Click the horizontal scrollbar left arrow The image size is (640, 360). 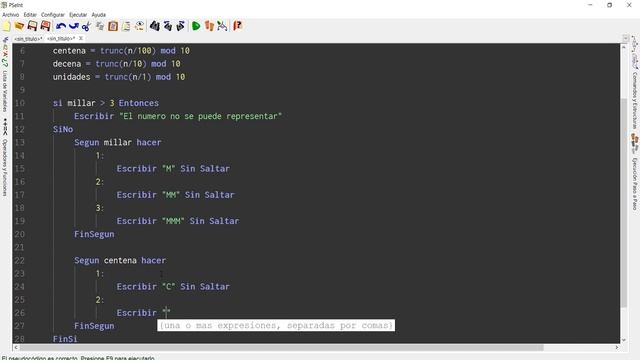16,348
